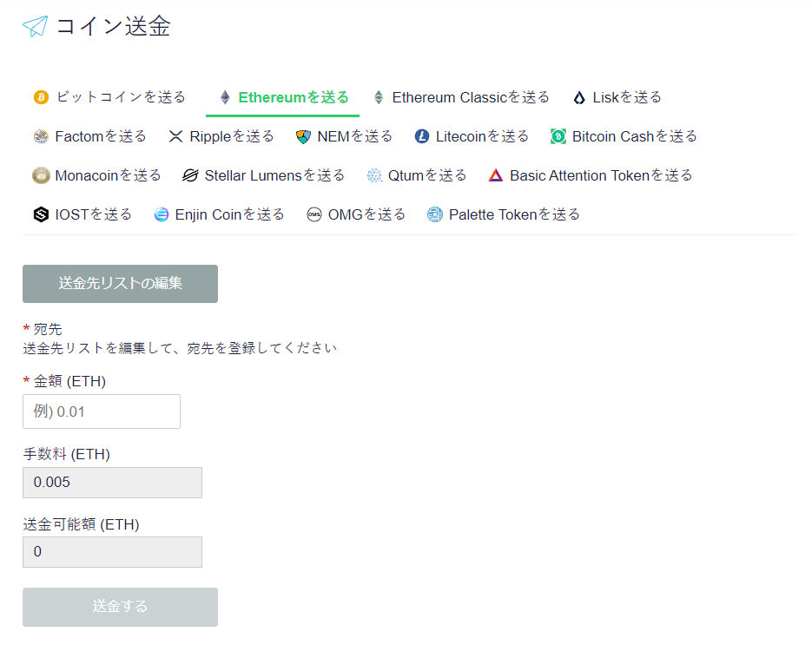Go to Rippleを送る tab
This screenshot has height=645, width=812.
pyautogui.click(x=221, y=136)
